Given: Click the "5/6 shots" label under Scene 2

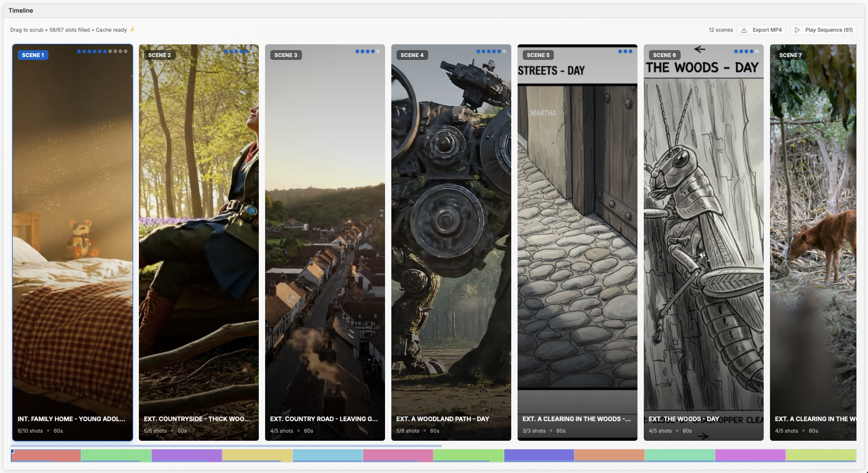Looking at the screenshot, I should 156,431.
